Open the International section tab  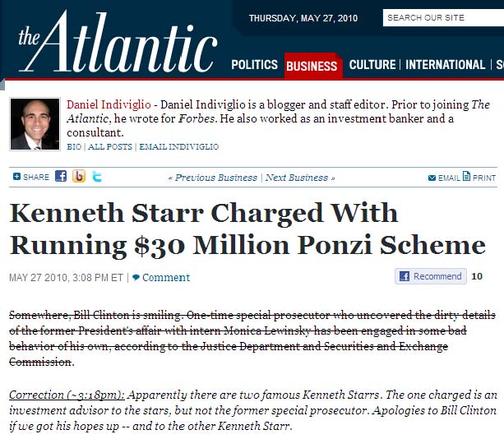[x=445, y=65]
